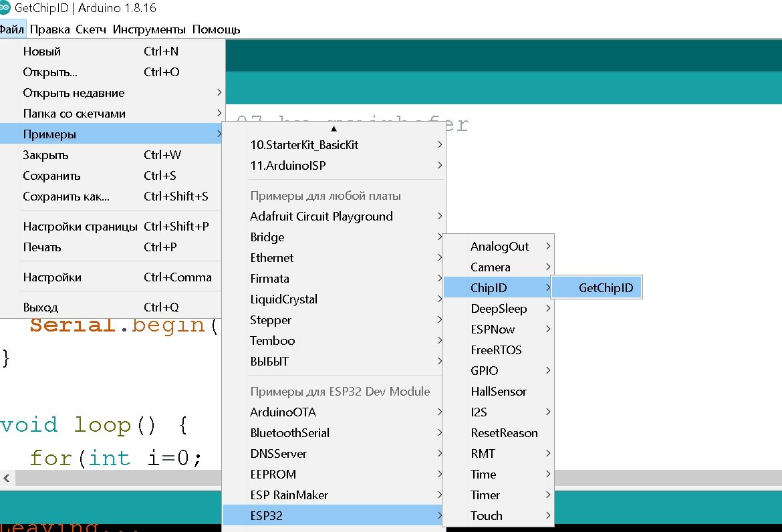Select the Примеры menu entry

tap(111, 134)
